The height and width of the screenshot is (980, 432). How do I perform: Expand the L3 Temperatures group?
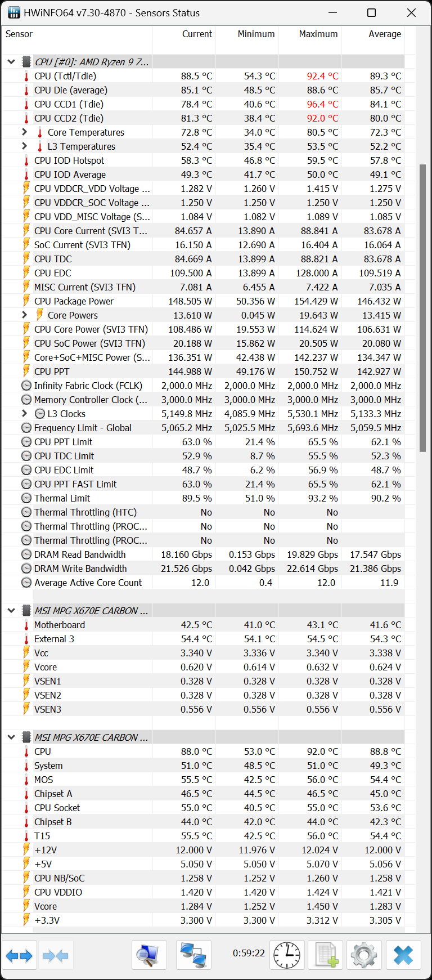[x=24, y=146]
